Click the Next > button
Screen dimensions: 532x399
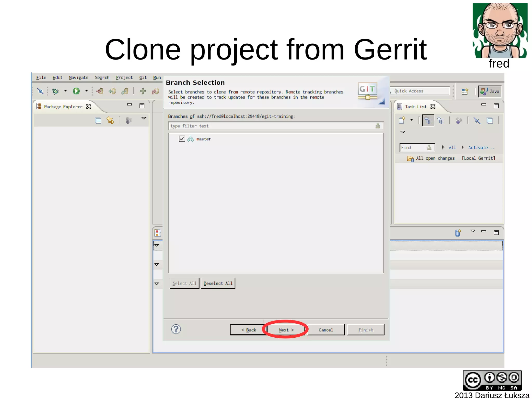click(286, 330)
